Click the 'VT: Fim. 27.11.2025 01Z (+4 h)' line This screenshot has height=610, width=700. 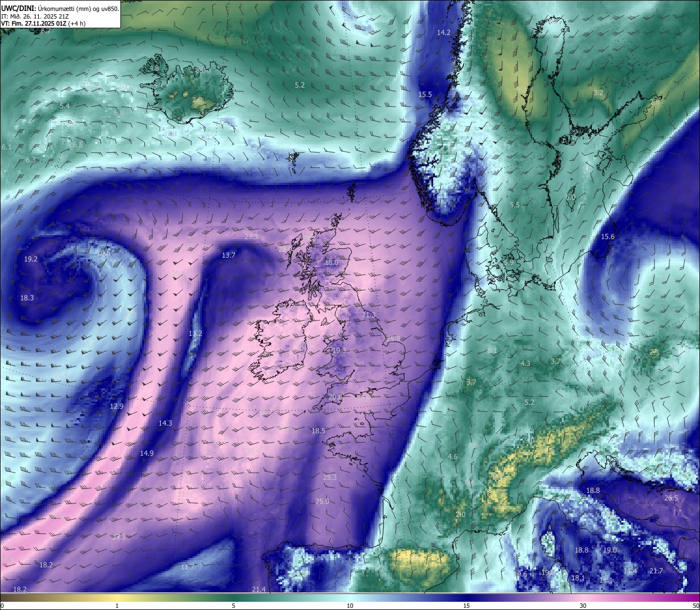tap(43, 24)
